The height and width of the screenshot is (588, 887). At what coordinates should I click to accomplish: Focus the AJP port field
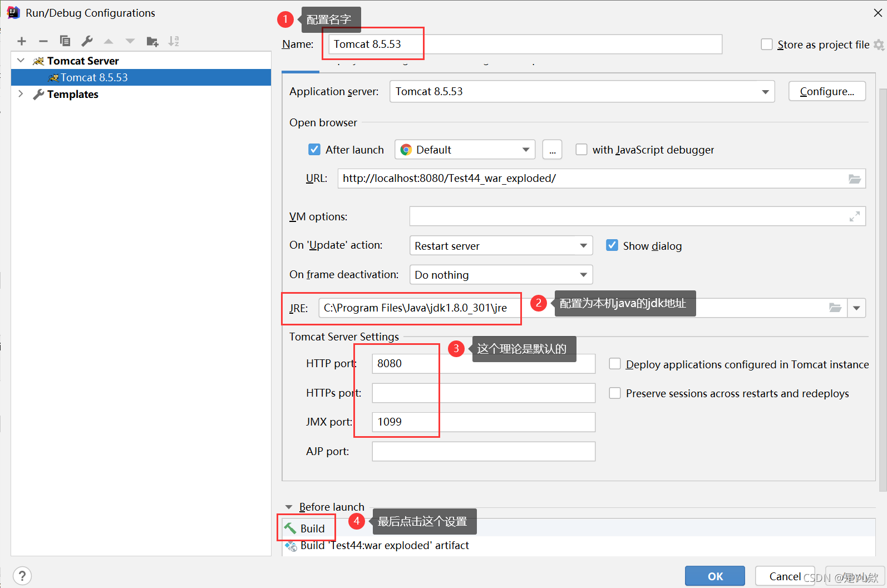tap(484, 452)
